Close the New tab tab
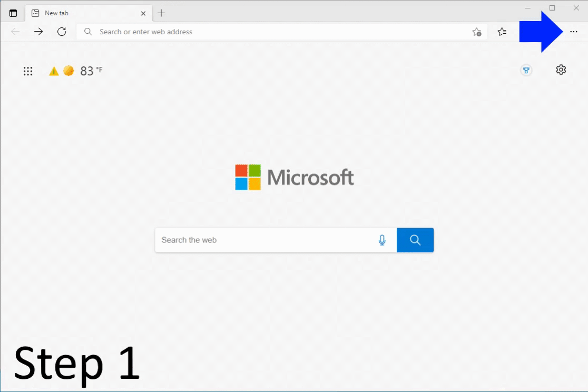The image size is (588, 392). 143,13
